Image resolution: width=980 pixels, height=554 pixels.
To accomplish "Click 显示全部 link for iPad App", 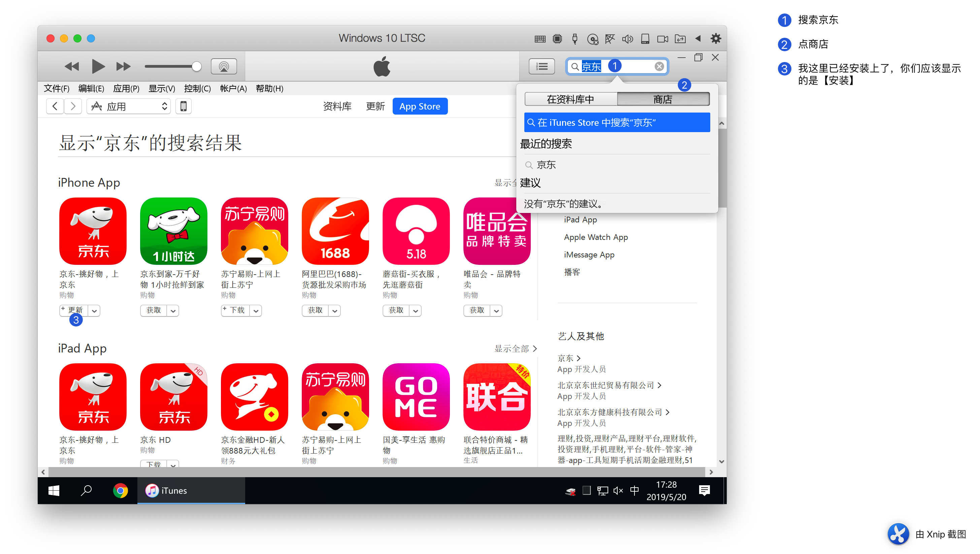I will click(x=516, y=348).
